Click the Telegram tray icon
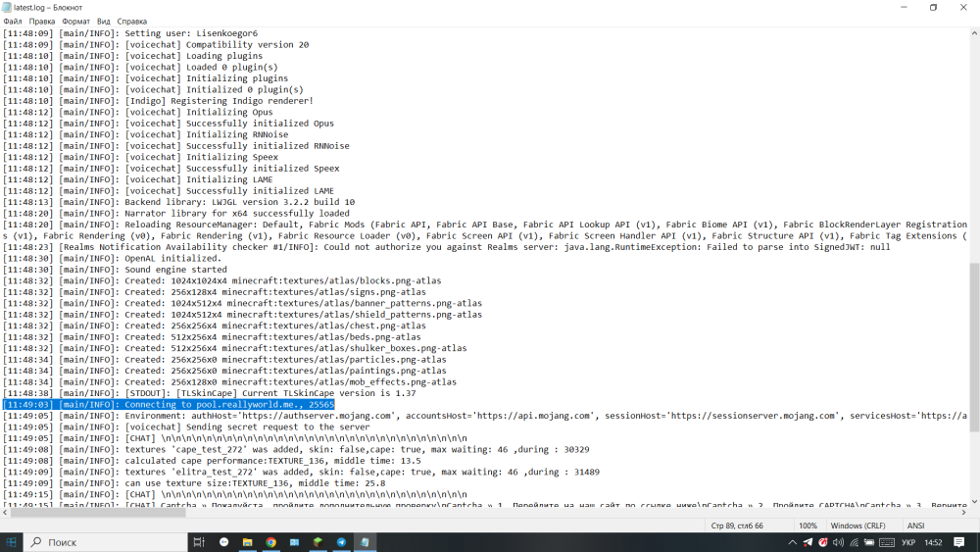The height and width of the screenshot is (552, 980). tap(808, 542)
